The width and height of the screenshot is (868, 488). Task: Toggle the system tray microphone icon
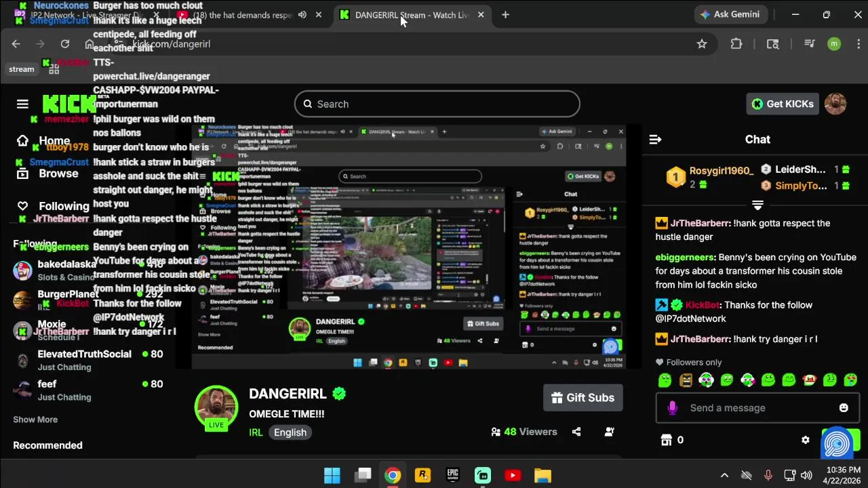pos(768,476)
